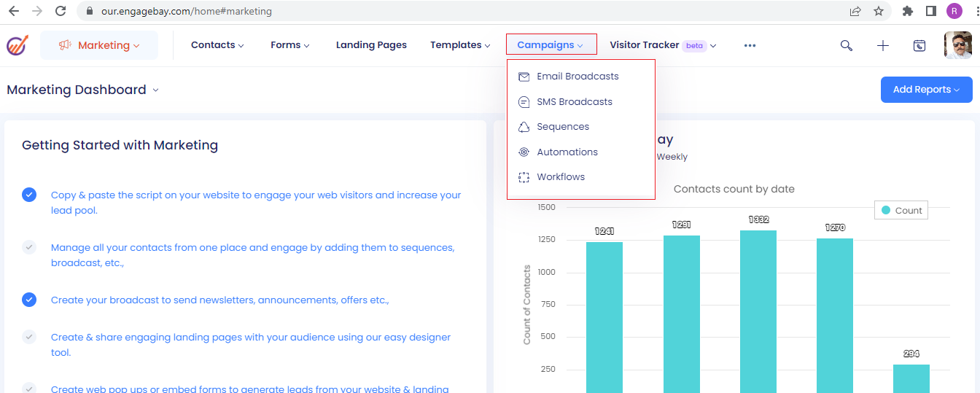Open the Manage all your contacts link
Screen dimensions: 980x393
pyautogui.click(x=252, y=255)
